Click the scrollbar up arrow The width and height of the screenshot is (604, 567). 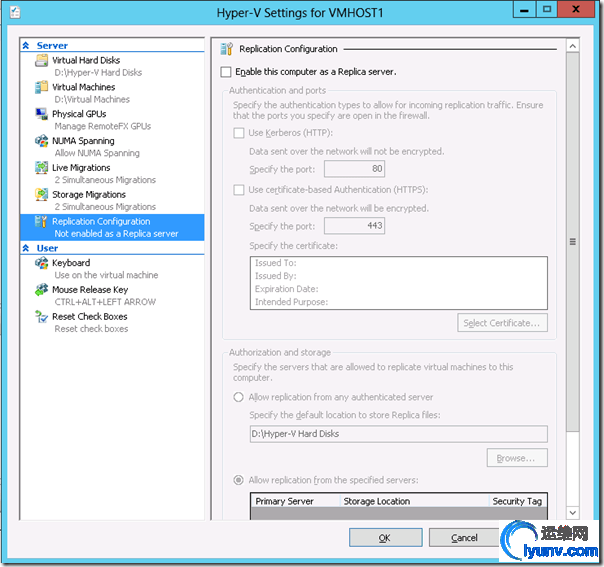573,47
